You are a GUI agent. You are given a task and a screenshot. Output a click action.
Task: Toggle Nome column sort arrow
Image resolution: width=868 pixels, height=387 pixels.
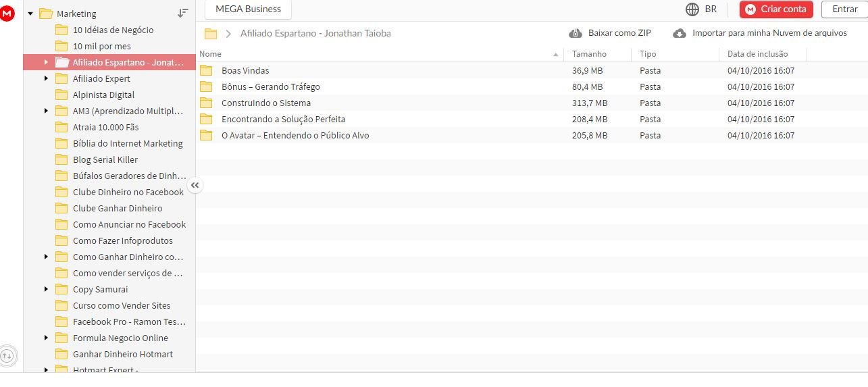tap(556, 54)
